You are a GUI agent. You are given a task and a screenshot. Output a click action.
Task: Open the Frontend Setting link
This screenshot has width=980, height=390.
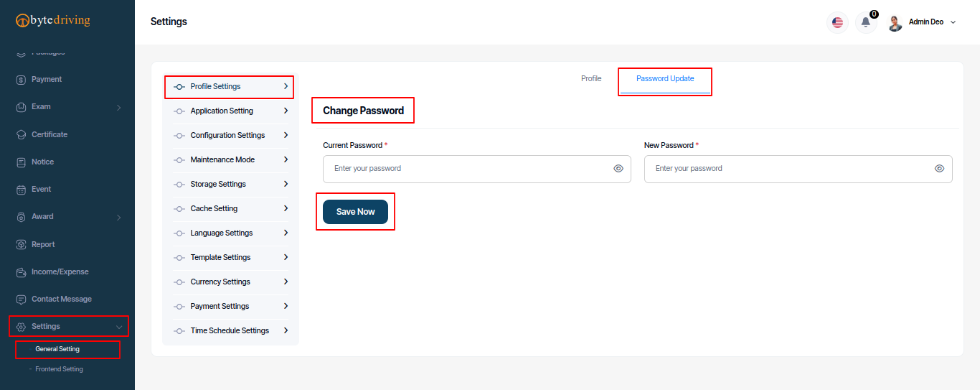pyautogui.click(x=59, y=369)
